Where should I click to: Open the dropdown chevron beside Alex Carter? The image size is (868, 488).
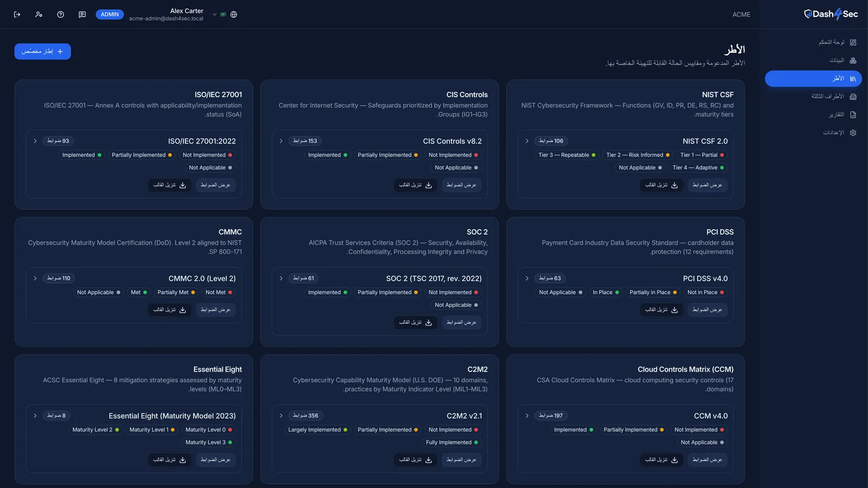(215, 15)
